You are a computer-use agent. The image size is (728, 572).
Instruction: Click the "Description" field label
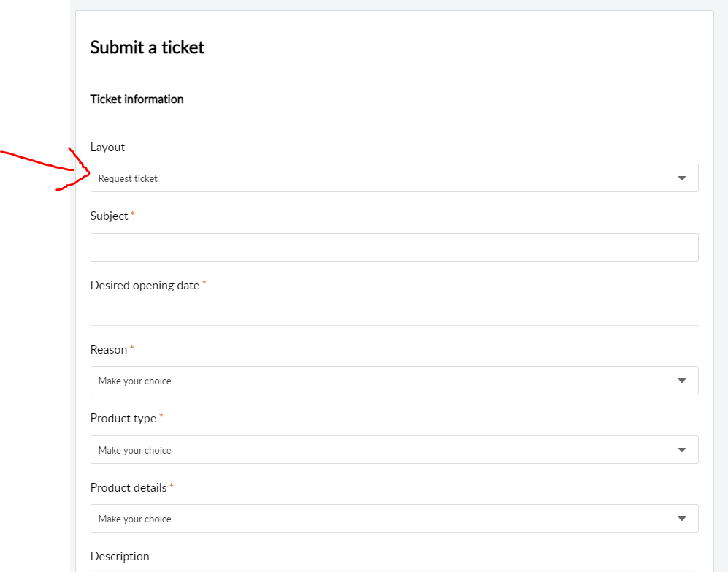pos(120,557)
